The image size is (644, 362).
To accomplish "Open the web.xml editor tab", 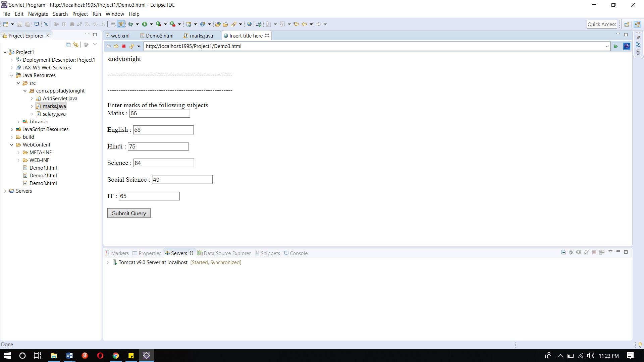I will 117,36.
